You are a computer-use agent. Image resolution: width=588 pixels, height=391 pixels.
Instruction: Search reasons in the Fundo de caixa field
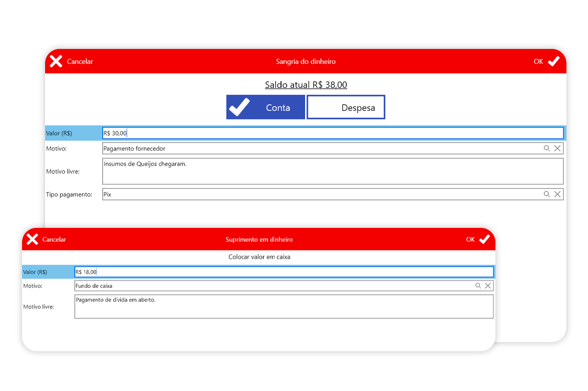[478, 286]
